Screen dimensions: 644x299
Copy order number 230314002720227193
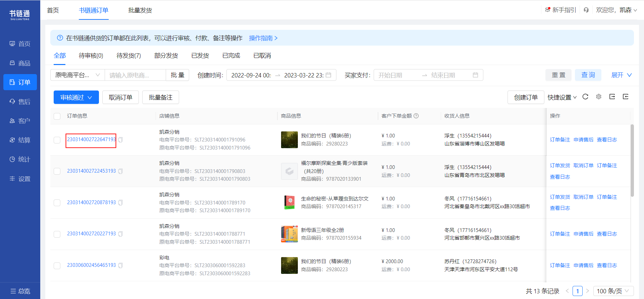[x=120, y=234]
